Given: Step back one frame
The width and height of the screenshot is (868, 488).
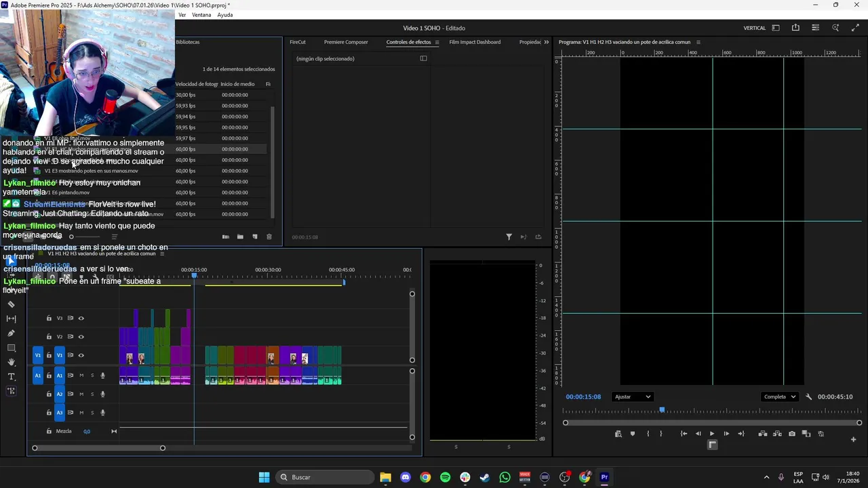Looking at the screenshot, I should pyautogui.click(x=698, y=434).
